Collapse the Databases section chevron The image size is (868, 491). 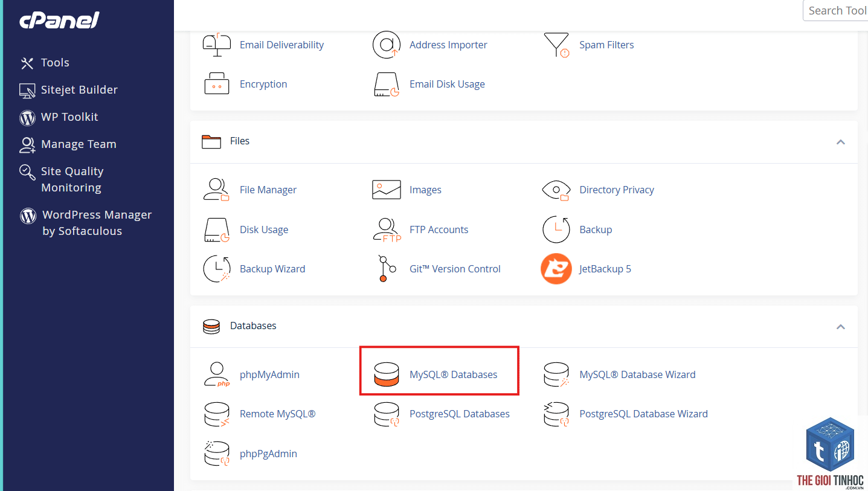click(x=840, y=327)
